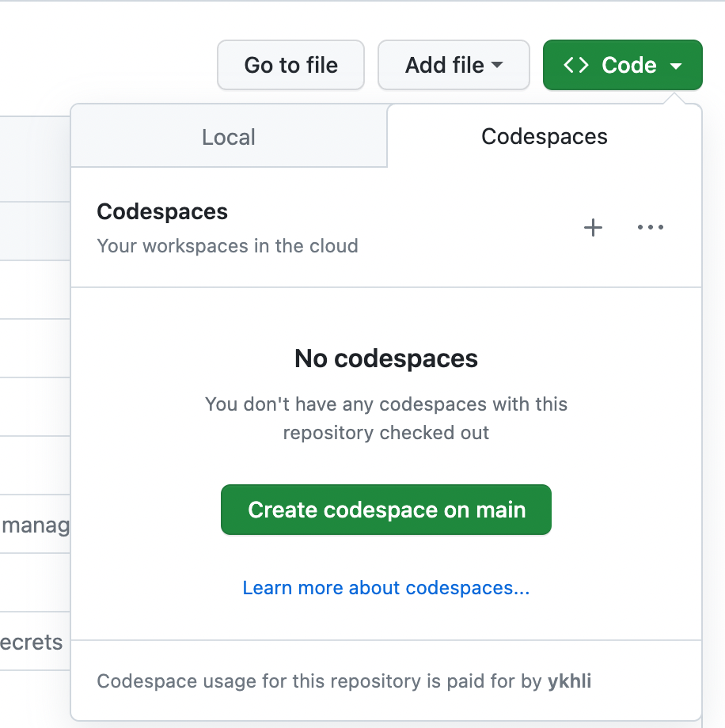725x728 pixels.
Task: Click the 'No codespaces' heading
Action: pyautogui.click(x=386, y=358)
